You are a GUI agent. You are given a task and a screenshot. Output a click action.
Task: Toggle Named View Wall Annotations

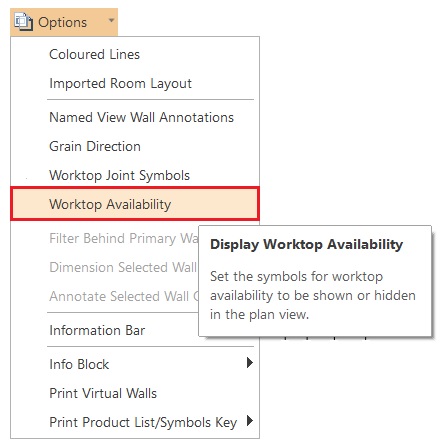tap(135, 117)
